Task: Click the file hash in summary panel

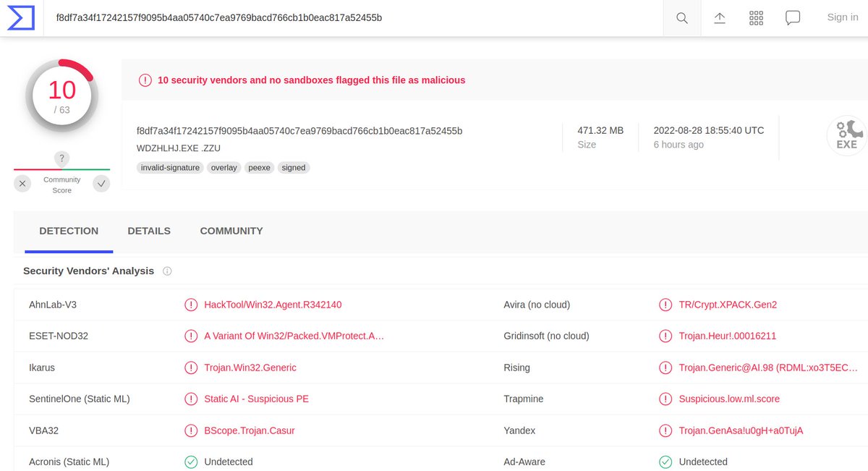Action: click(299, 131)
